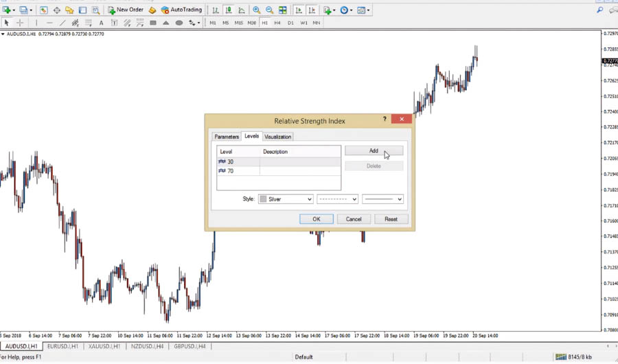The image size is (618, 364).
Task: Select the cursor arrow tool
Action: (x=6, y=23)
